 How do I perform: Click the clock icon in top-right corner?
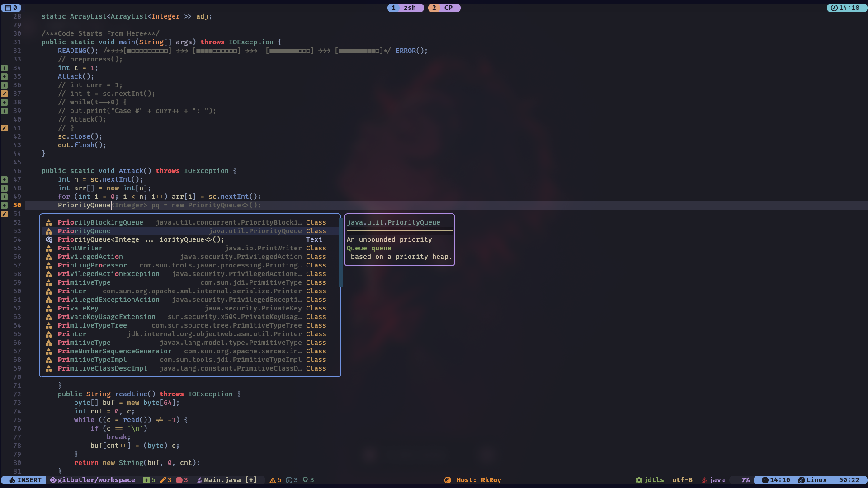coord(834,8)
